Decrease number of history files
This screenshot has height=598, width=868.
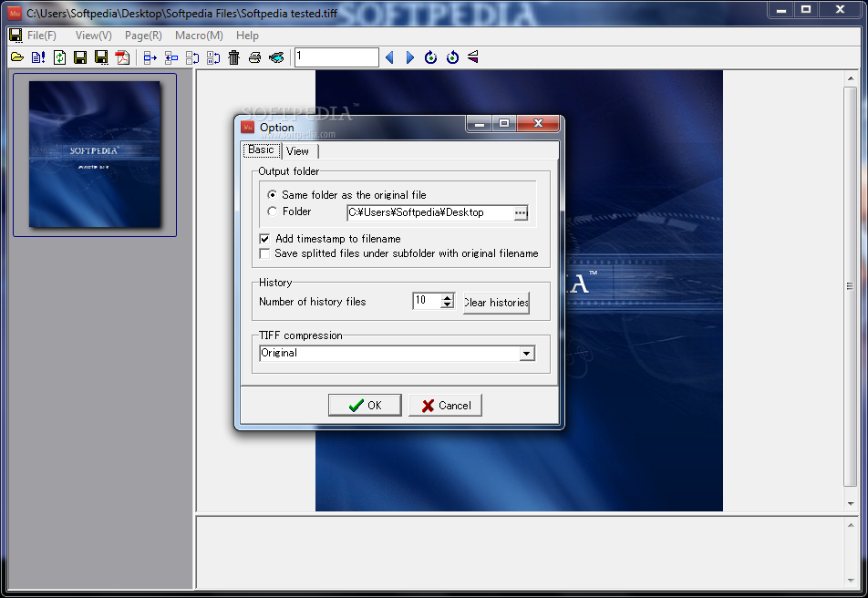[x=448, y=304]
